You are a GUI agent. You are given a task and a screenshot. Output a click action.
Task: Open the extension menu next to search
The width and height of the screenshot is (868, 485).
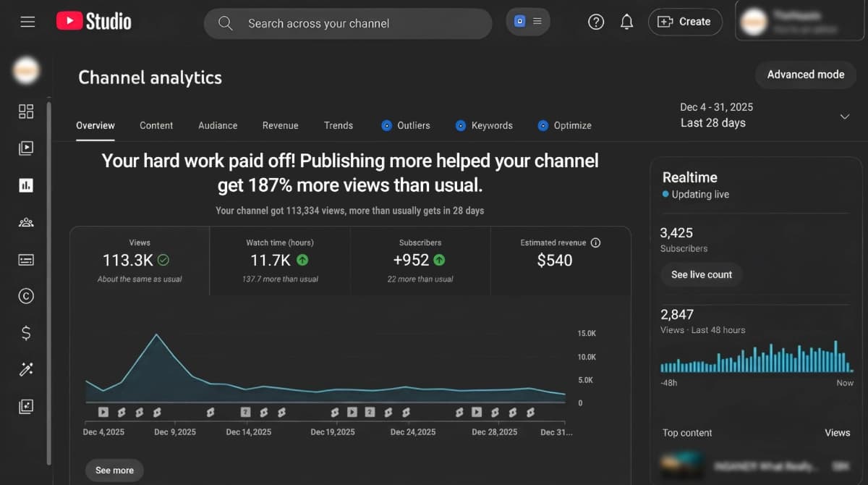[x=528, y=22]
